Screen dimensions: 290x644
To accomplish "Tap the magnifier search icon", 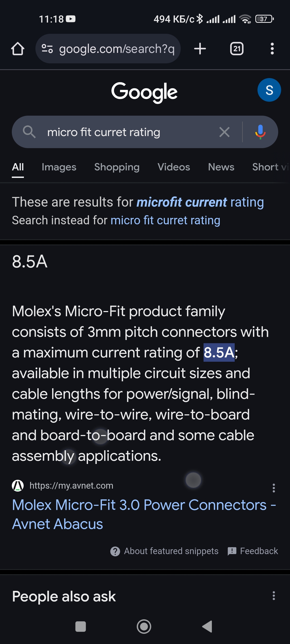I will coord(29,132).
